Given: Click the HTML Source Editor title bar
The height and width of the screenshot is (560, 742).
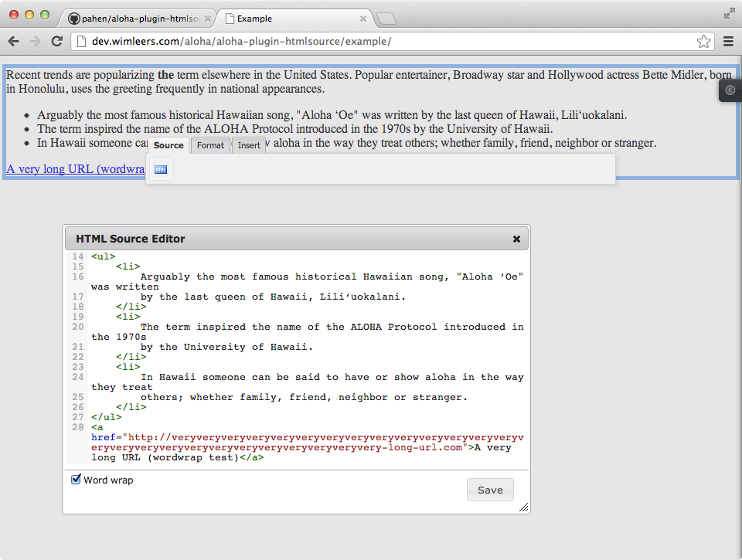Looking at the screenshot, I should [x=296, y=239].
